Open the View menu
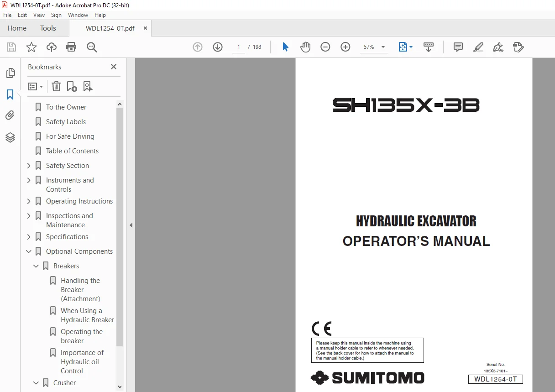 click(x=39, y=15)
